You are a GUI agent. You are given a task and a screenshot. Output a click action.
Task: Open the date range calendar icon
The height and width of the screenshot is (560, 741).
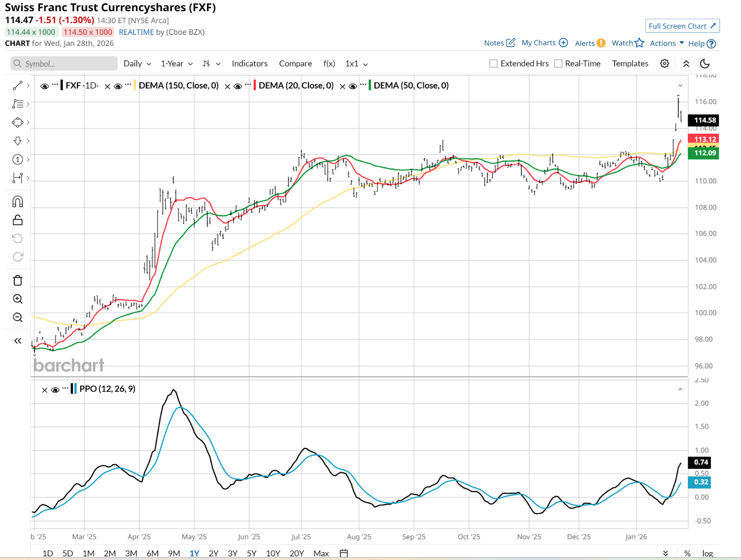tap(344, 553)
